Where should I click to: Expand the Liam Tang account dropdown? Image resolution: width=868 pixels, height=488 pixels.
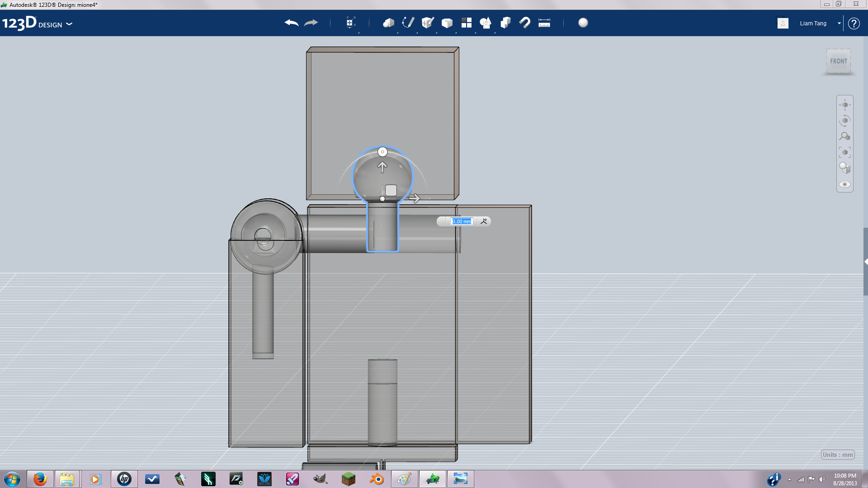(839, 23)
